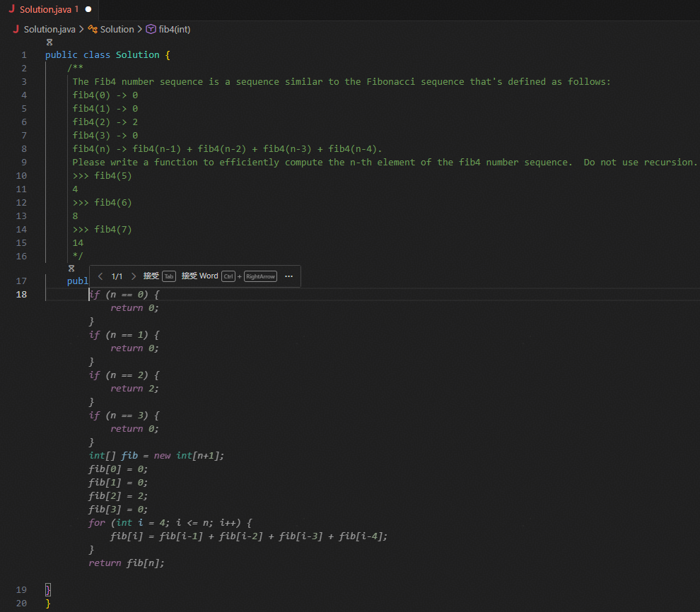Click the Solution class symbol icon in breadcrumb

tap(93, 29)
